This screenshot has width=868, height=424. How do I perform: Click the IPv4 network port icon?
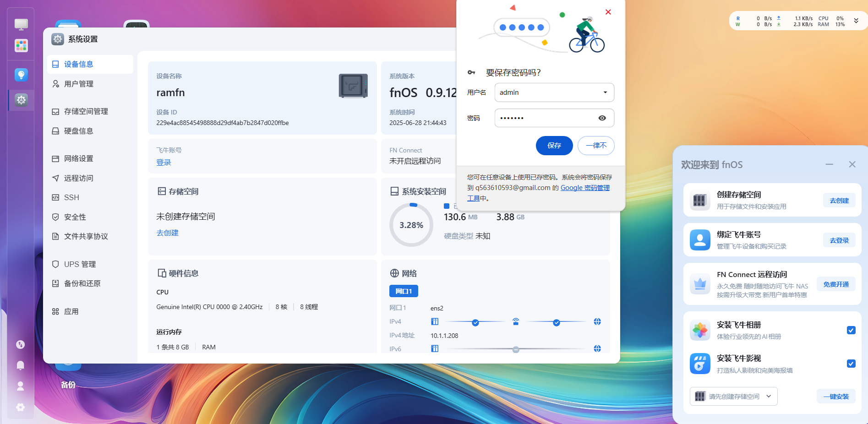tap(435, 321)
